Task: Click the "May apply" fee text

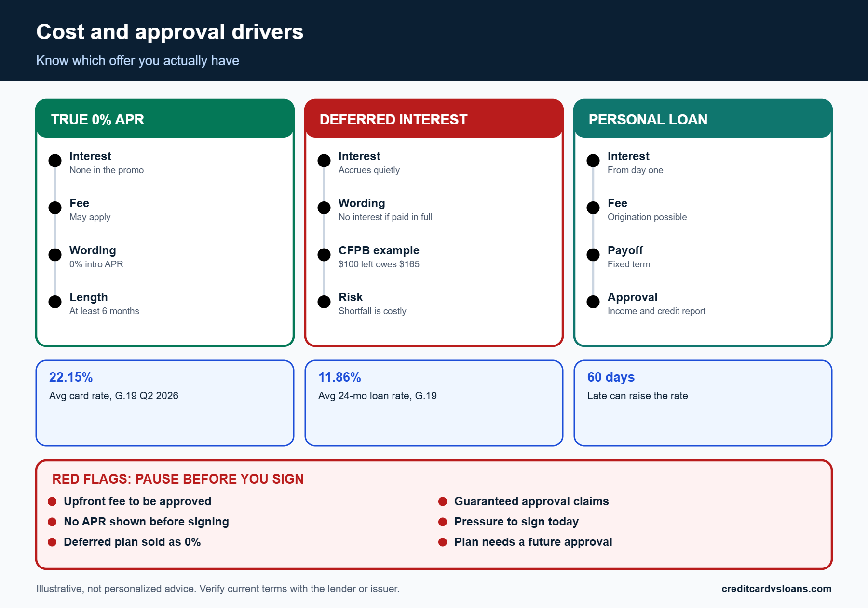Action: 90,217
